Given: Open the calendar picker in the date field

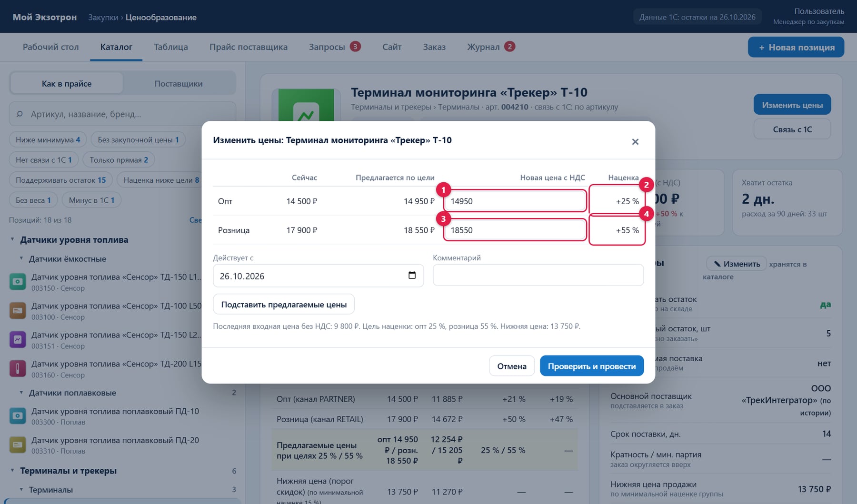Looking at the screenshot, I should click(412, 276).
